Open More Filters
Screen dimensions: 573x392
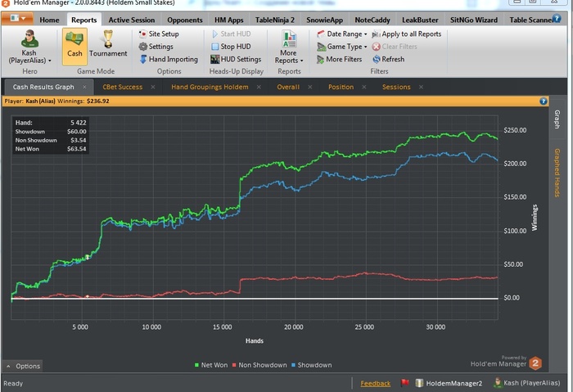click(340, 59)
